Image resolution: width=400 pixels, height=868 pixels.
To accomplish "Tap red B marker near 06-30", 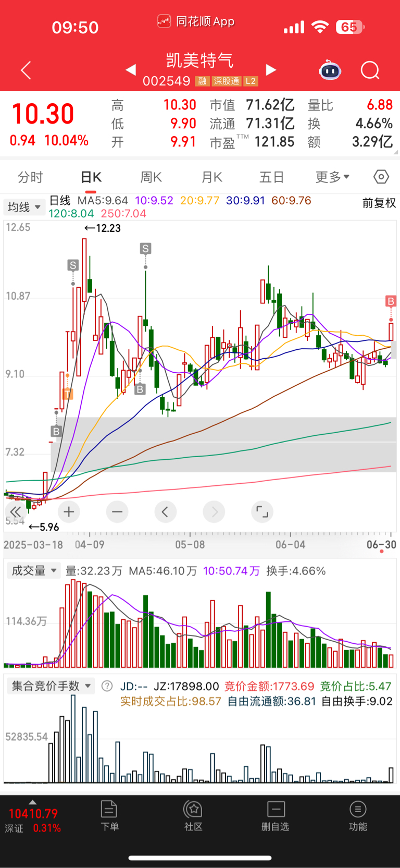I will tap(391, 301).
